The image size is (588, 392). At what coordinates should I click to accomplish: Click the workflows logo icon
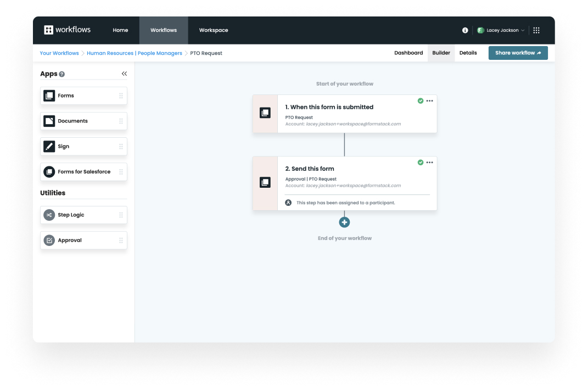coord(48,30)
